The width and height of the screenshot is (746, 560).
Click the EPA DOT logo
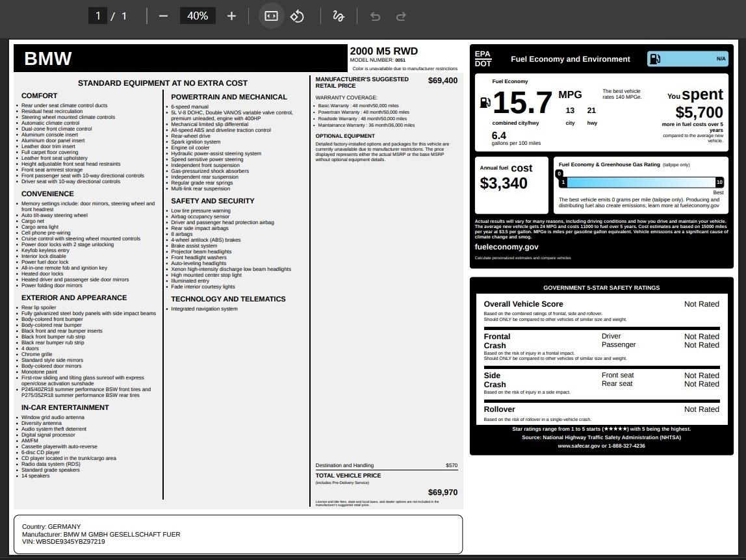pyautogui.click(x=483, y=58)
